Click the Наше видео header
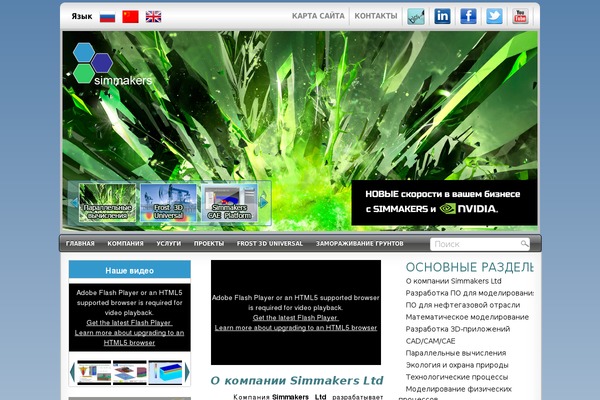600x400 pixels. pos(130,270)
